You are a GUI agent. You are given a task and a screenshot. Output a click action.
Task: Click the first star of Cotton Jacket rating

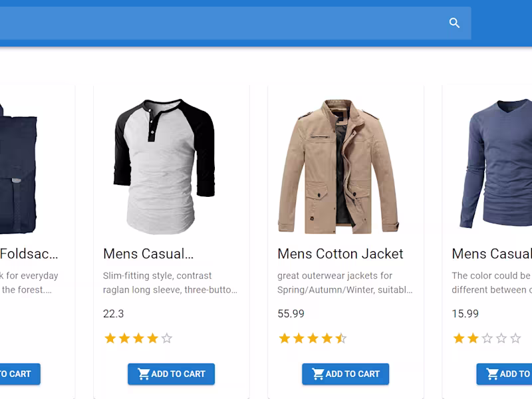[285, 338]
